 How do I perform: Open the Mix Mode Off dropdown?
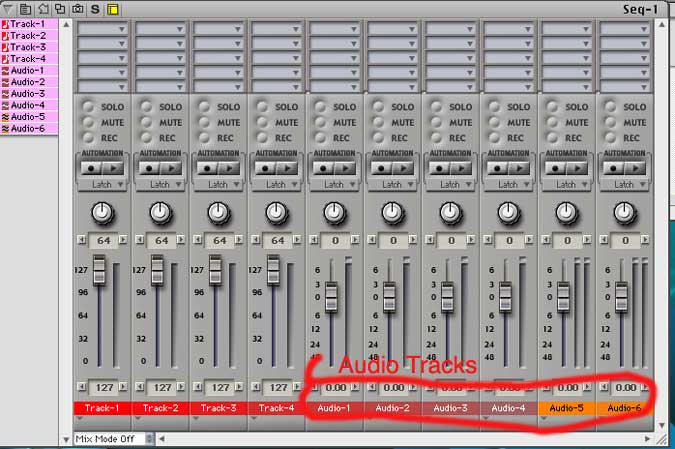116,438
